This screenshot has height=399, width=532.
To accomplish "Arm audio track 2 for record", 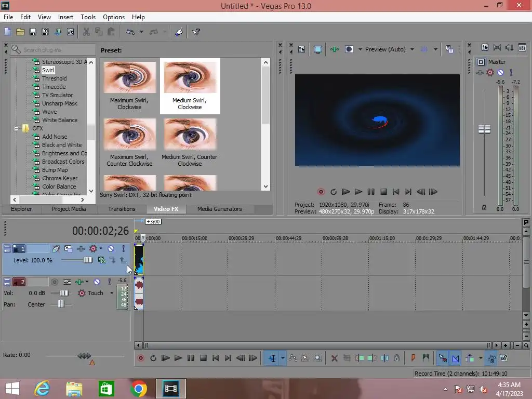I will point(54,282).
